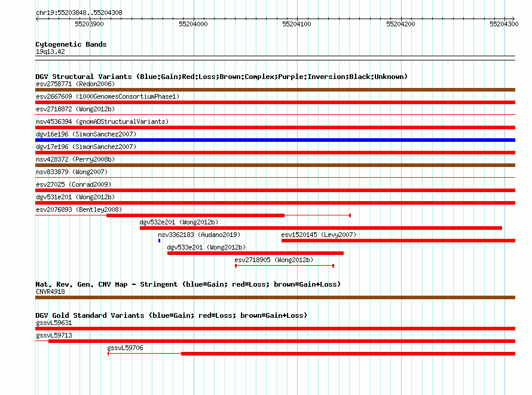532x395 pixels.
Task: Open gssvL59706 variant
Action: 125,348
